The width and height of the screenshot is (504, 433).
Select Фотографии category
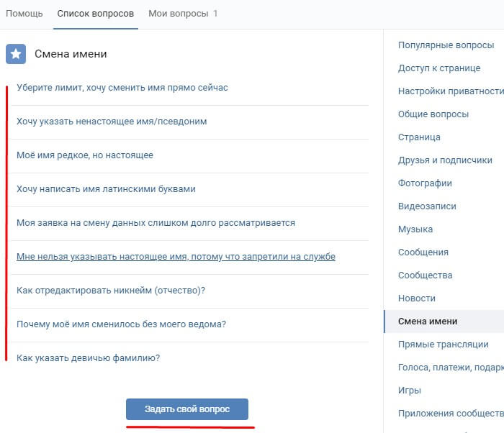[425, 183]
